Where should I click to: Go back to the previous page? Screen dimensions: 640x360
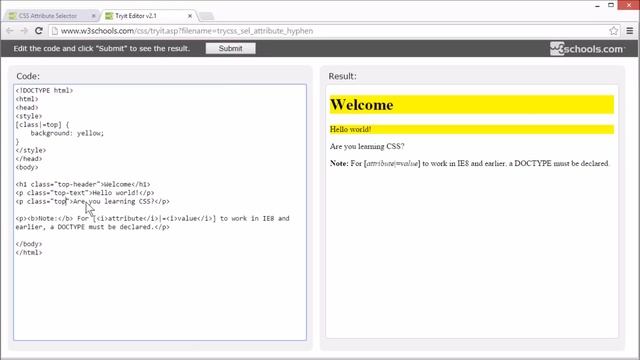pos(10,31)
